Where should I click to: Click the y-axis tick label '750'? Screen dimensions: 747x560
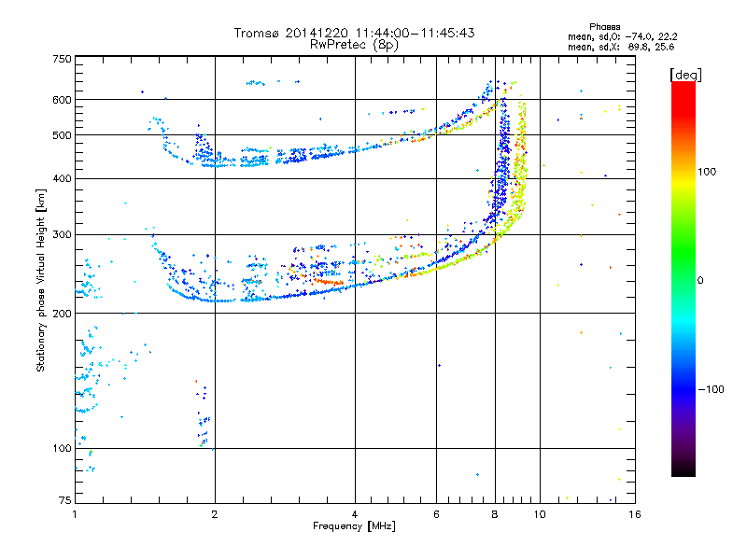tap(62, 59)
